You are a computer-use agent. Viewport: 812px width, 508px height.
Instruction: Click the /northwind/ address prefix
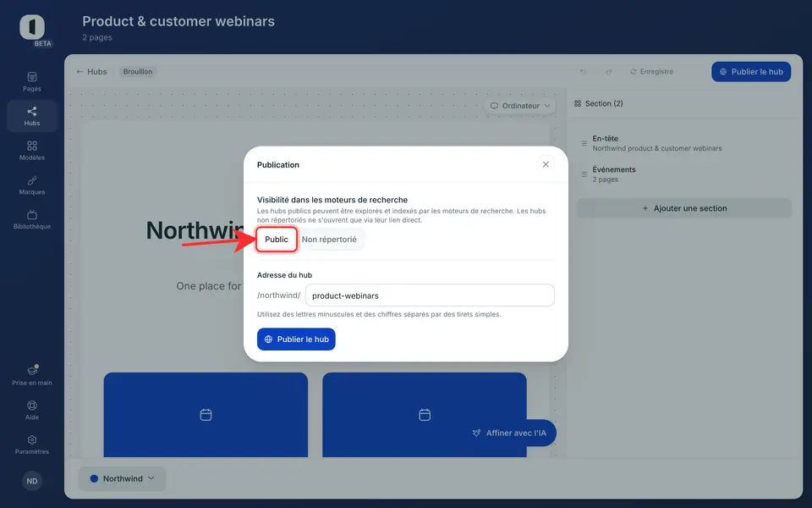[278, 295]
